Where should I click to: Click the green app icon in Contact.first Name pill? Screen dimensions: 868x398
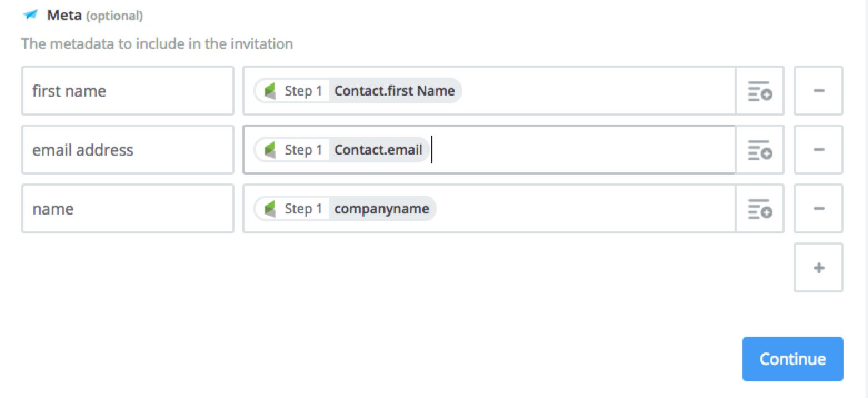(270, 91)
